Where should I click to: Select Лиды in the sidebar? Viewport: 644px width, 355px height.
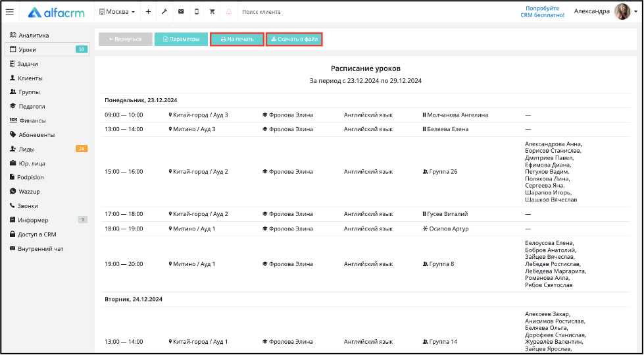pos(26,149)
